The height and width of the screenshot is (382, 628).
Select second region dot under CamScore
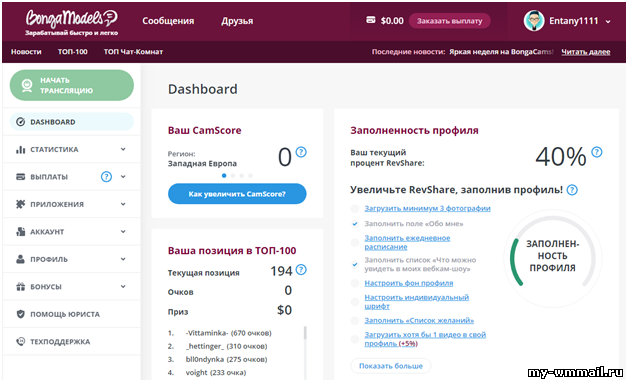[x=233, y=175]
